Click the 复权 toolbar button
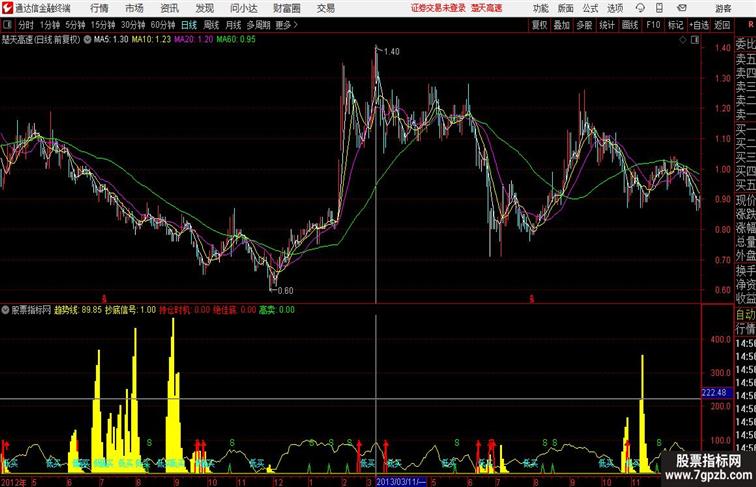Screen dimensions: 756x487 click(540, 25)
